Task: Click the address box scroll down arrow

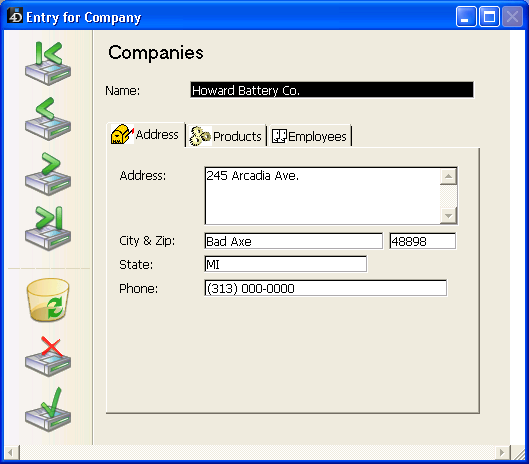Action: pos(448,215)
